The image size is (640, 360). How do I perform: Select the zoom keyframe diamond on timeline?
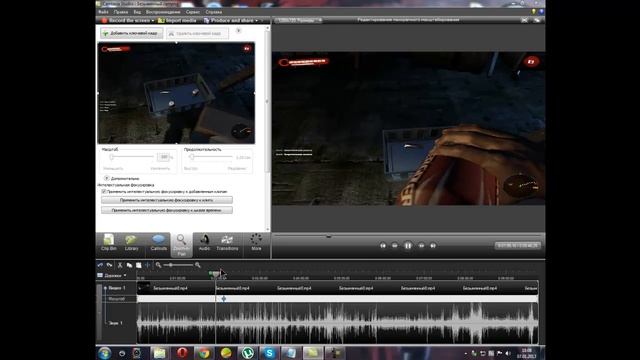click(x=224, y=299)
